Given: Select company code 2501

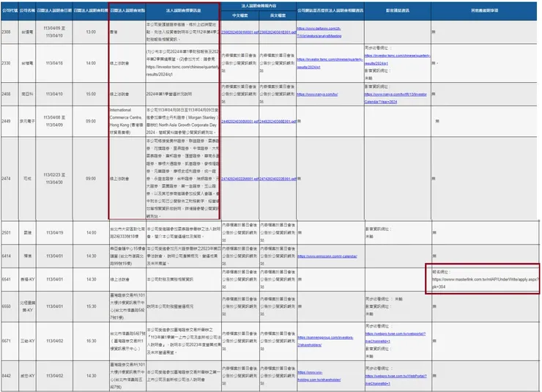Looking at the screenshot, I should click(x=6, y=233).
